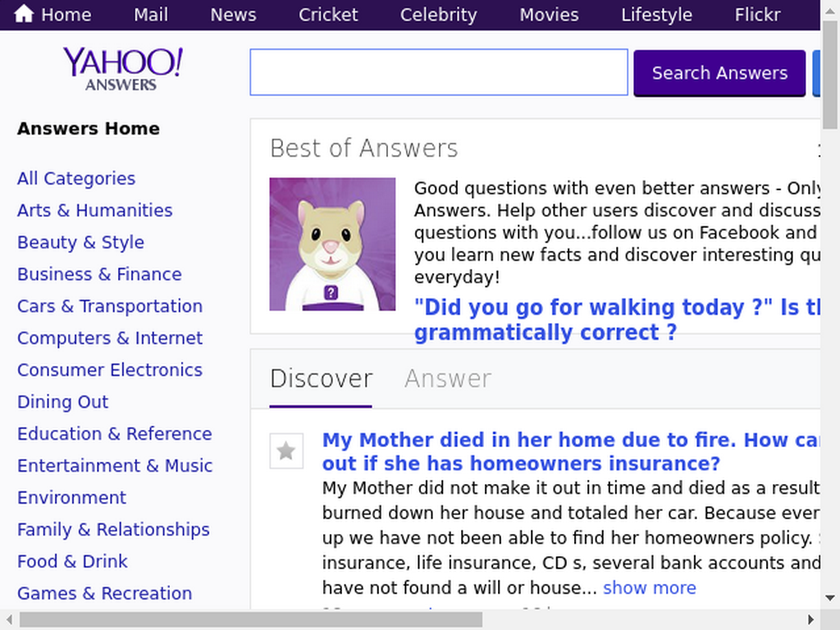Open Consumer Electronics category
The width and height of the screenshot is (840, 630).
tap(110, 370)
